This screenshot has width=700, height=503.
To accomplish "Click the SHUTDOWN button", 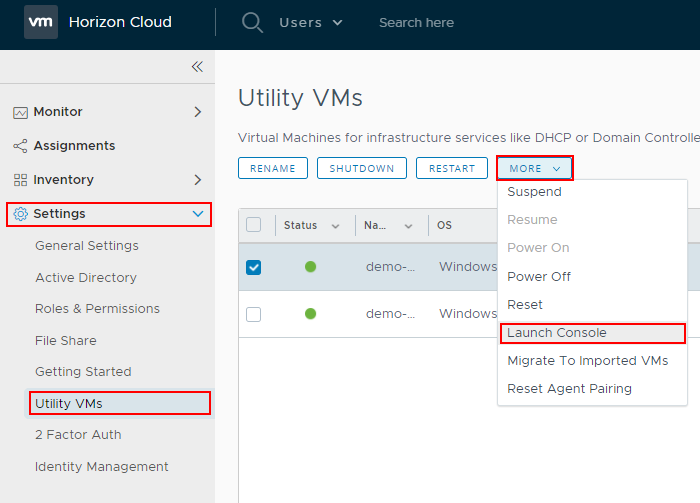I will tap(362, 168).
